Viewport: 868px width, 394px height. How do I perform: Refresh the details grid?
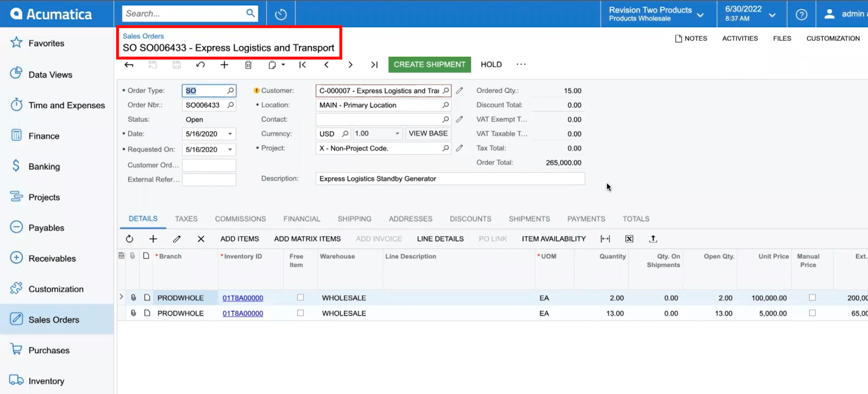[129, 239]
